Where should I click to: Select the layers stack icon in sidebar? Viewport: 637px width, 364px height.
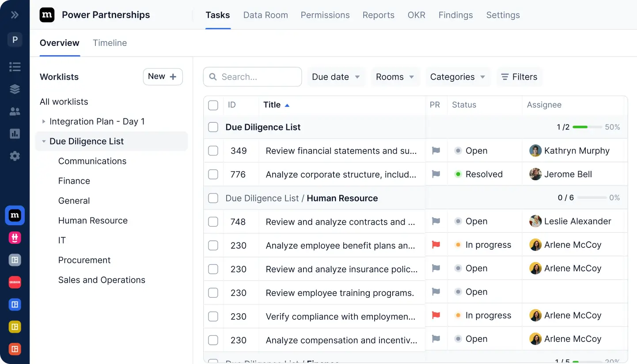pyautogui.click(x=15, y=89)
